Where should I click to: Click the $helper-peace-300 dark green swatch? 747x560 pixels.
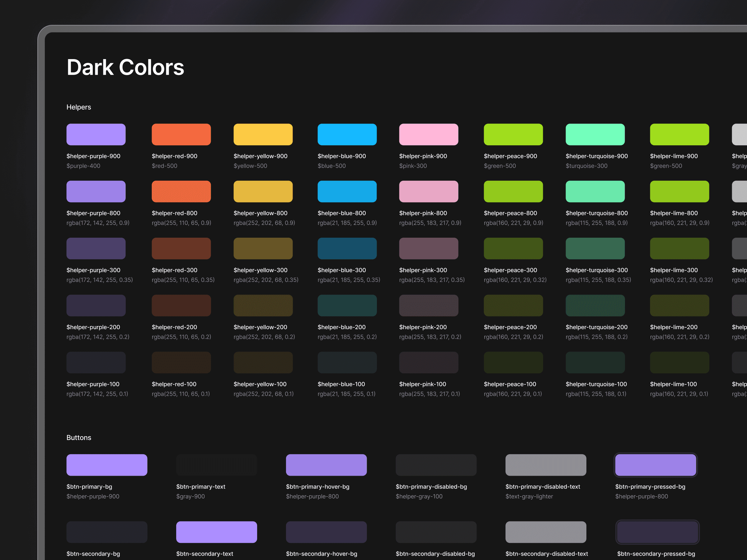tap(513, 249)
